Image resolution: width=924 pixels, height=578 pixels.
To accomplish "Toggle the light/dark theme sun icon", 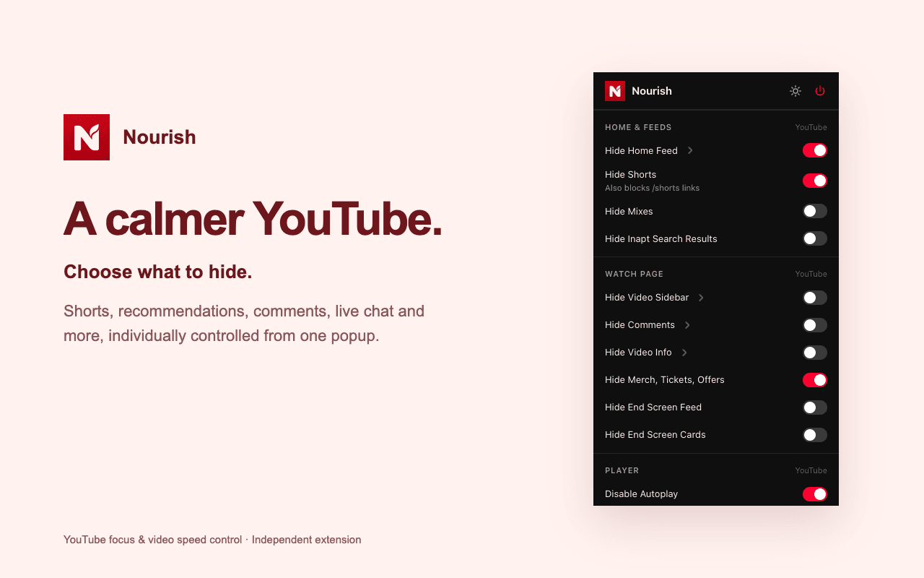I will point(796,91).
